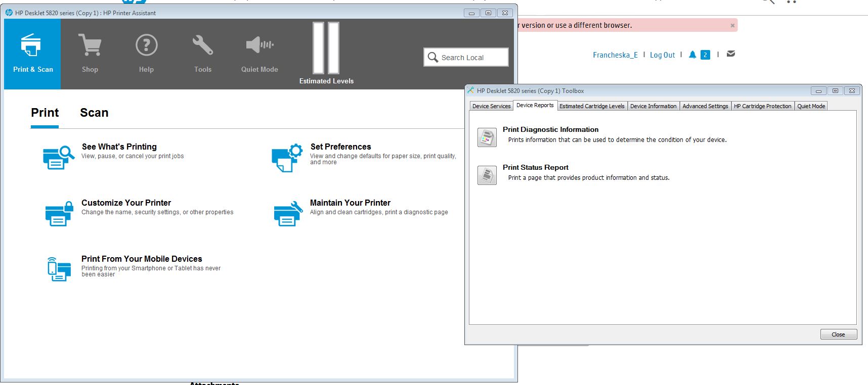View Estimated Levels ink bars
Screen dimensions: 868x385
click(x=326, y=48)
